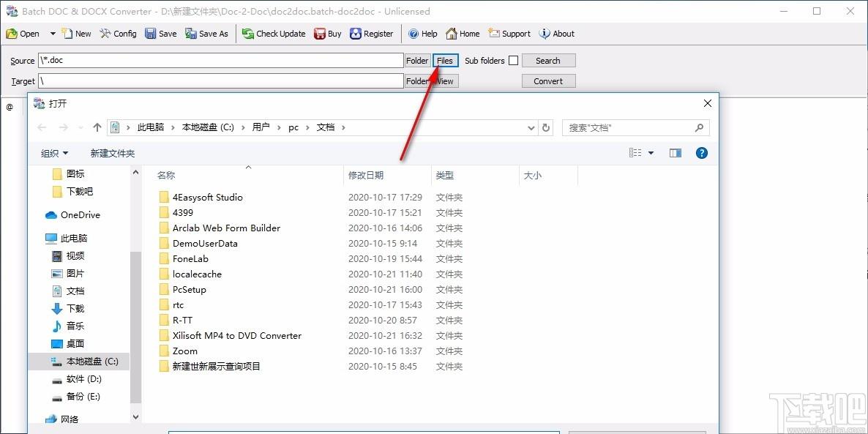
Task: Select 用户 in the address breadcrumb
Action: 261,127
